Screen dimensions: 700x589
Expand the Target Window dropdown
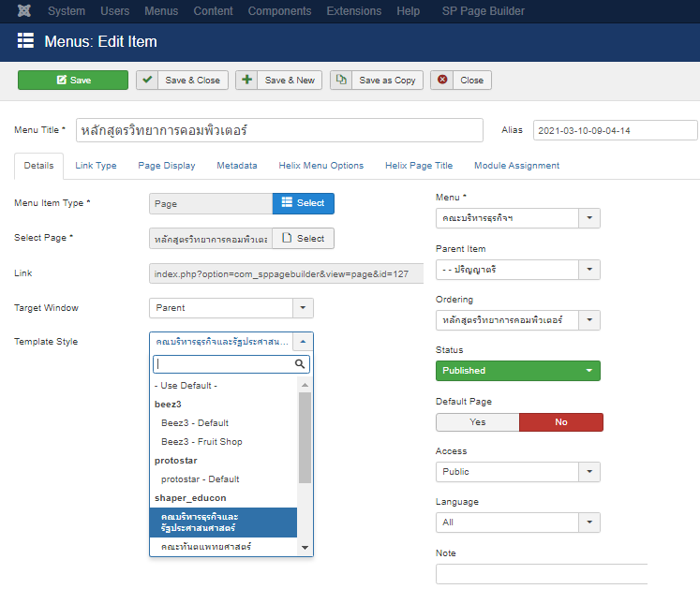(x=303, y=308)
